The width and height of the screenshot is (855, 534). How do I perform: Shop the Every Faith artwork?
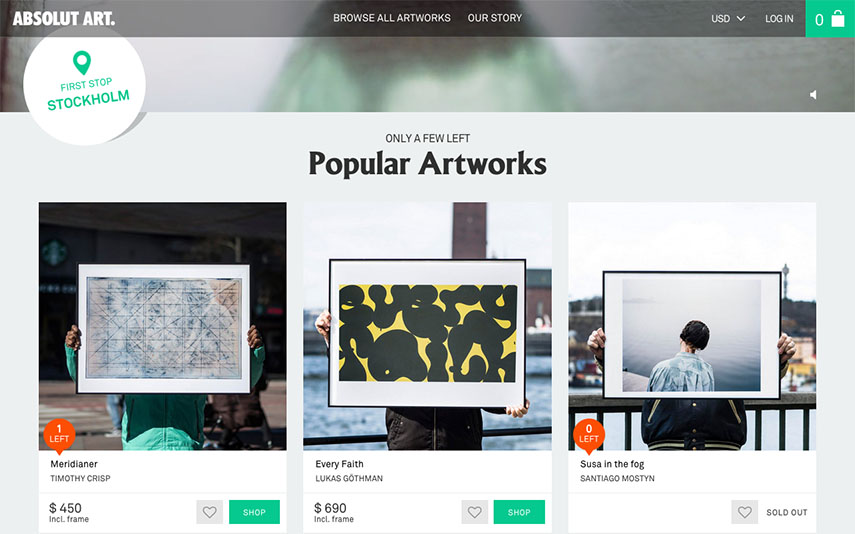click(x=519, y=512)
